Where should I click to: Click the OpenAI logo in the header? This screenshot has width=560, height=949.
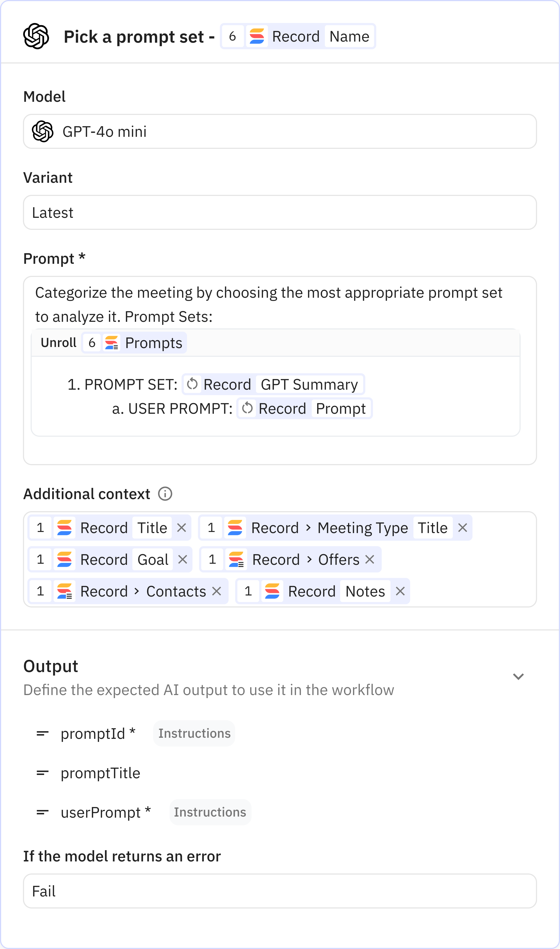click(x=36, y=36)
